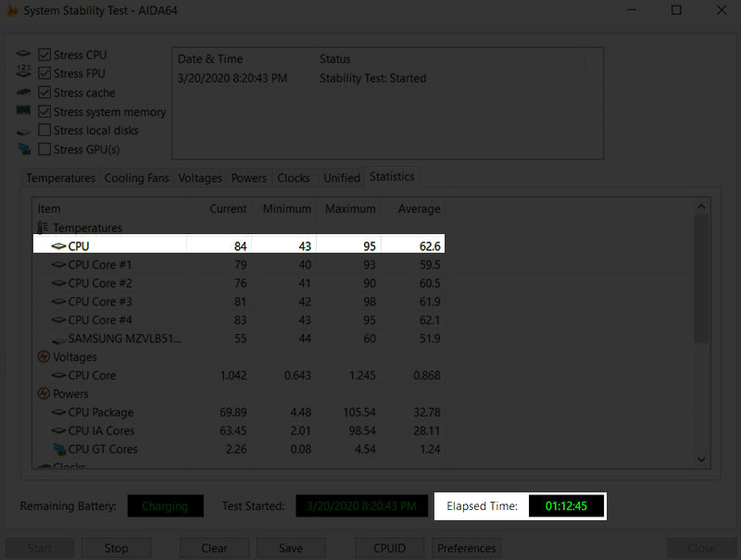The height and width of the screenshot is (560, 741).
Task: Uncheck Stress system memory
Action: (x=44, y=111)
